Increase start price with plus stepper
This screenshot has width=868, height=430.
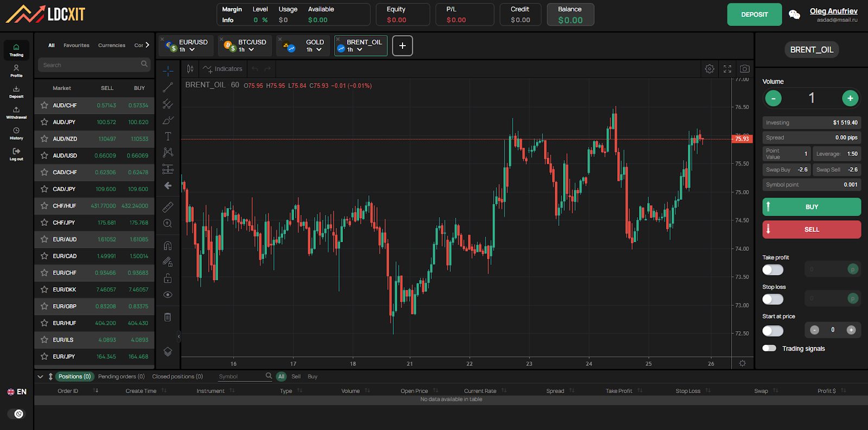(851, 330)
